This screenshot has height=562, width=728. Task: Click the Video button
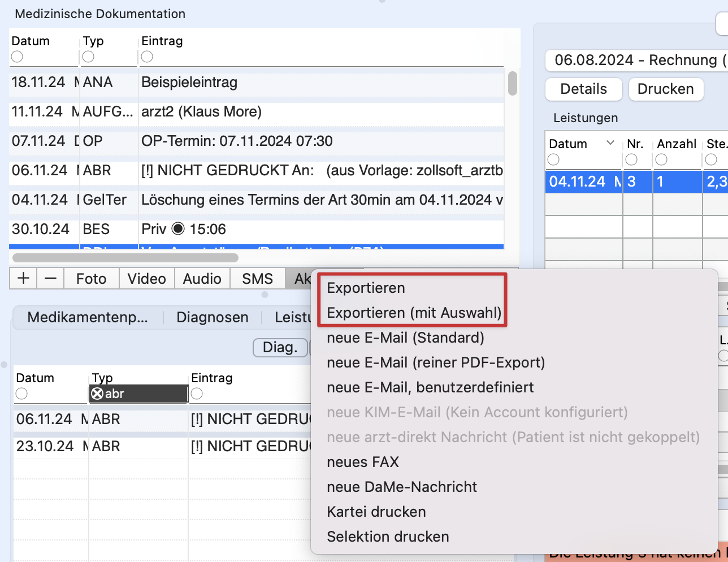point(147,279)
